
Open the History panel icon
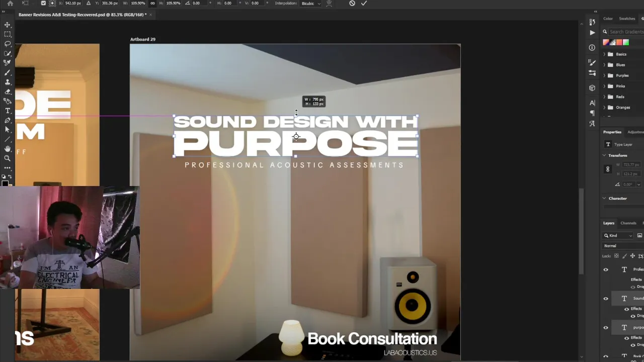tap(592, 22)
